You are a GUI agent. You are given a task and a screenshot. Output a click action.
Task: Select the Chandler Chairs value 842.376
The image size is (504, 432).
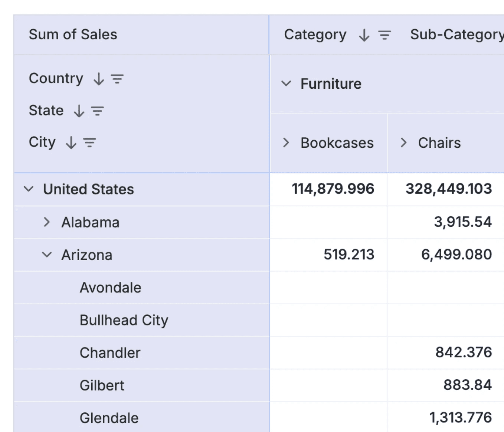pos(464,352)
